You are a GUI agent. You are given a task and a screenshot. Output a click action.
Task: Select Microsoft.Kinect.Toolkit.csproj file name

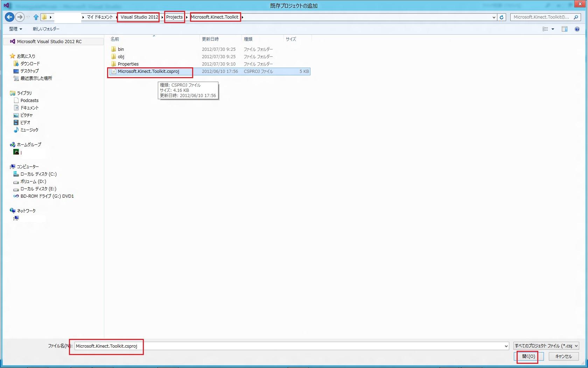(x=148, y=71)
